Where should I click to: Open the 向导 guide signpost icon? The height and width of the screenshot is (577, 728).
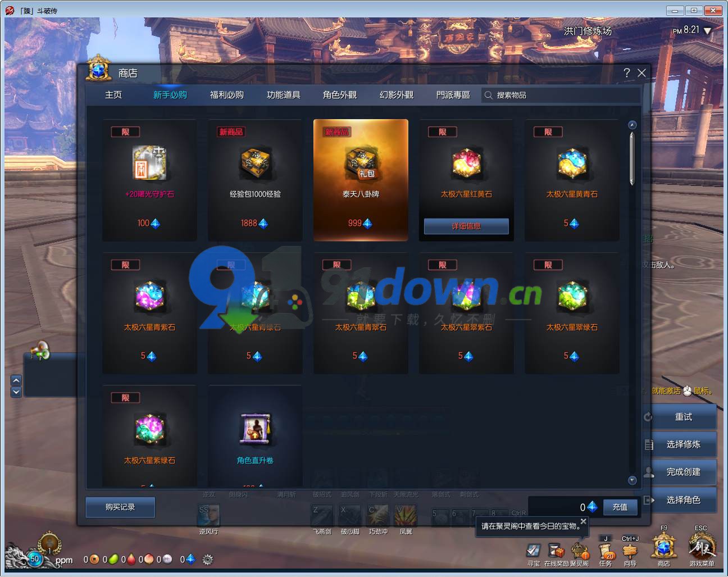[x=630, y=551]
